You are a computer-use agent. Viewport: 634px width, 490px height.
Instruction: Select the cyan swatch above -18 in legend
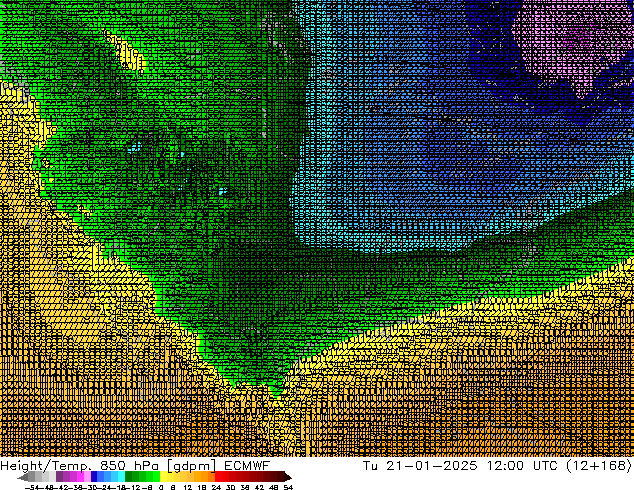[x=122, y=476]
